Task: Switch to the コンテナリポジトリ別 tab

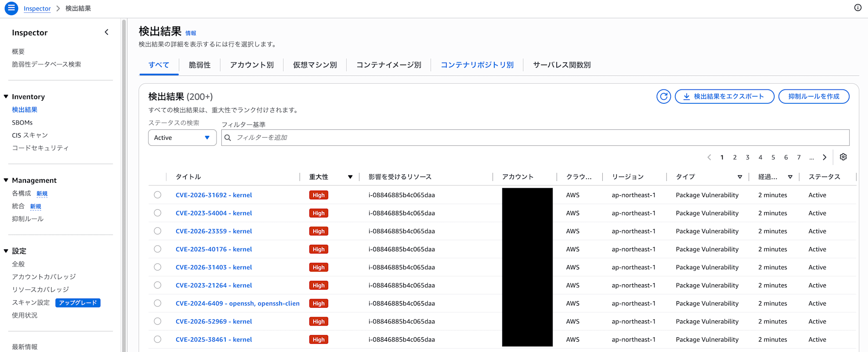Action: 477,65
